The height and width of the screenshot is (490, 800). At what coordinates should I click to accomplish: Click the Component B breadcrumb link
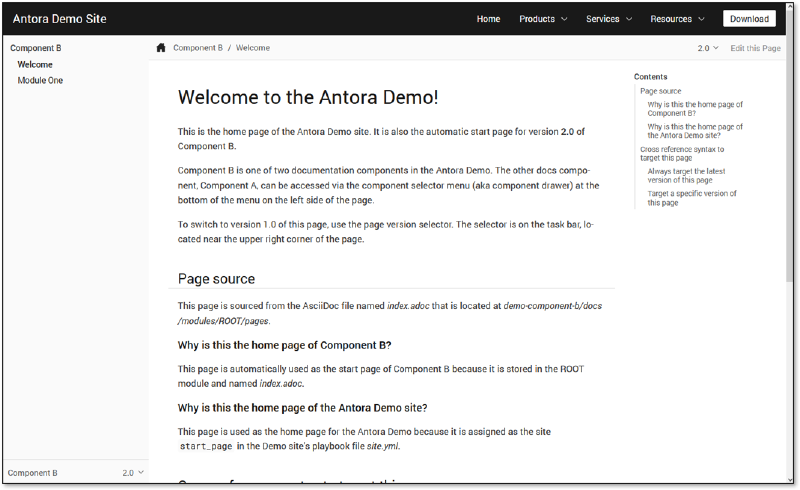coord(198,48)
